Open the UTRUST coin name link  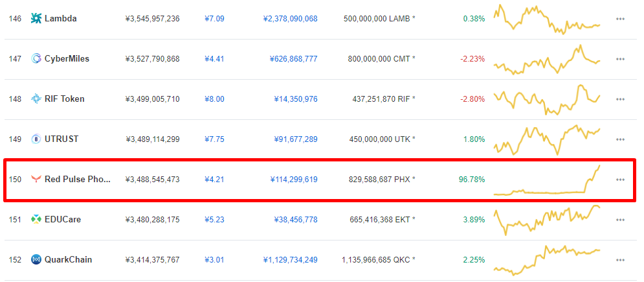coord(61,139)
